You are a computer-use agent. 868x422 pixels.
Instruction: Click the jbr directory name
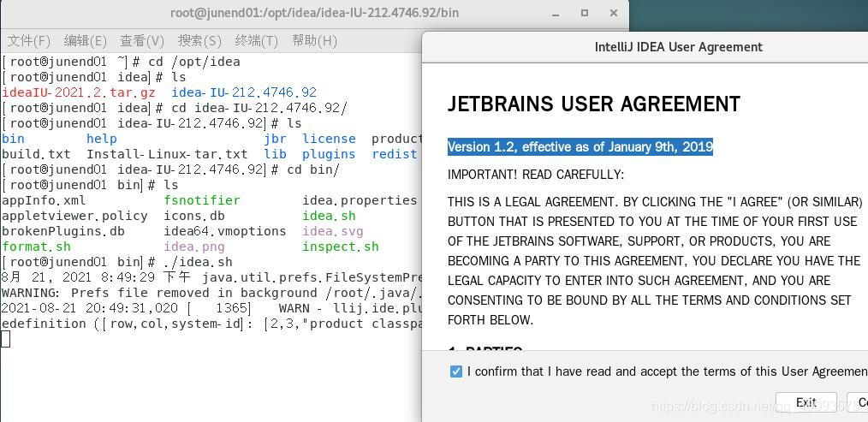(275, 139)
